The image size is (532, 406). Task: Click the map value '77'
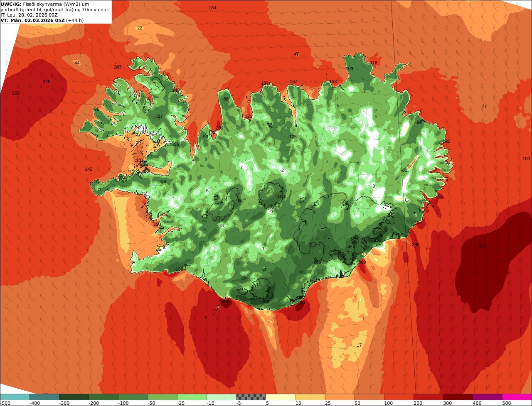point(484,106)
